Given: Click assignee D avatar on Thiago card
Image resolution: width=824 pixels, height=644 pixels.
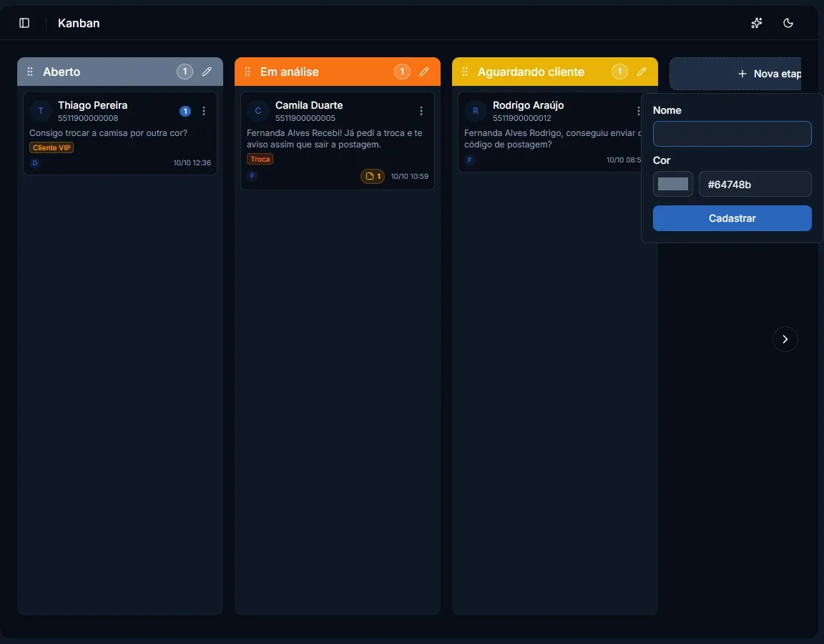Looking at the screenshot, I should click(x=35, y=163).
